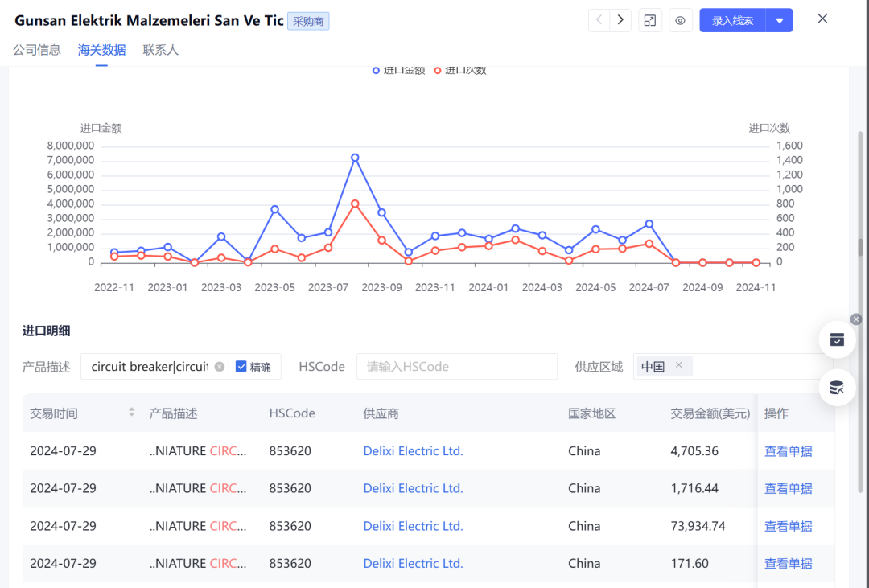Close the company detail panel
The height and width of the screenshot is (588, 869).
[x=822, y=19]
